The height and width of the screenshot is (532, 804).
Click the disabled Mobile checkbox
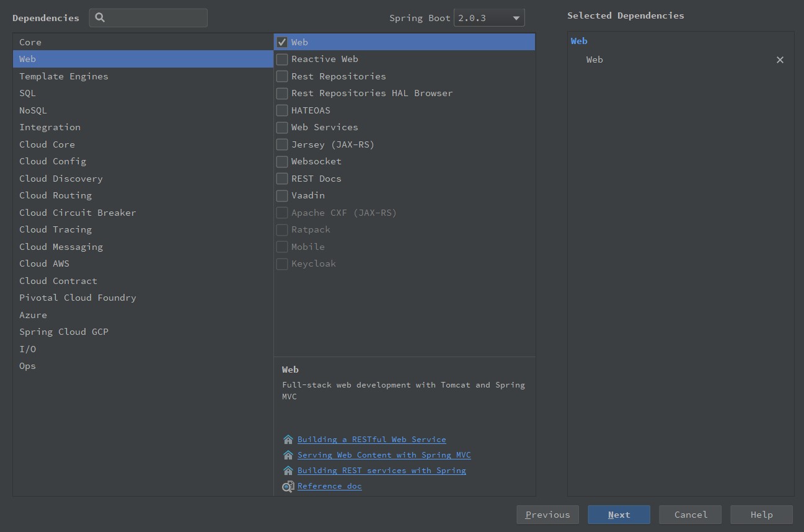(282, 247)
